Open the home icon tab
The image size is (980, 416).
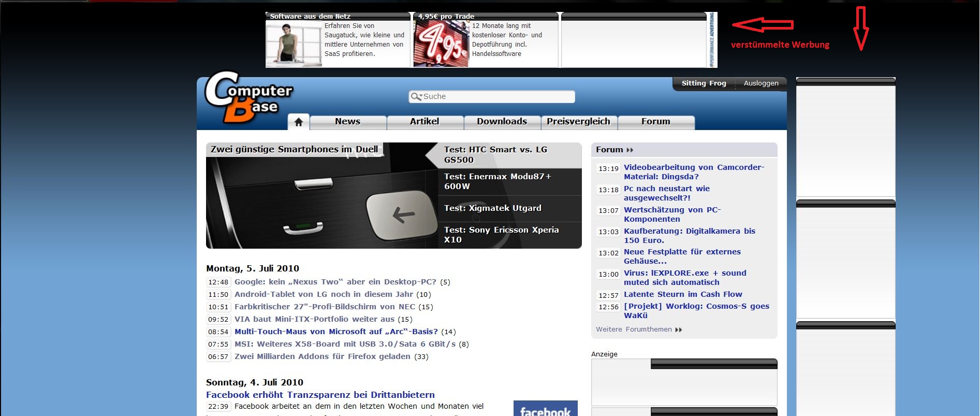pyautogui.click(x=299, y=122)
